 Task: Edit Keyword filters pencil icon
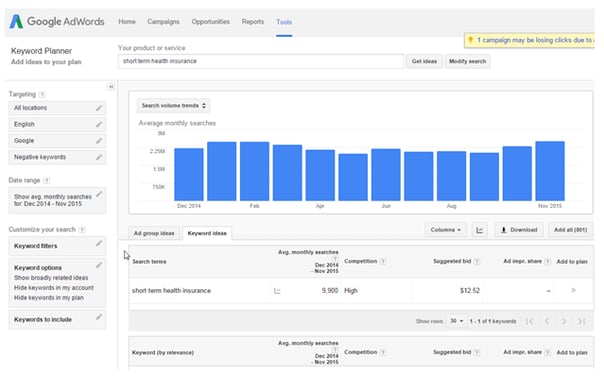(99, 243)
